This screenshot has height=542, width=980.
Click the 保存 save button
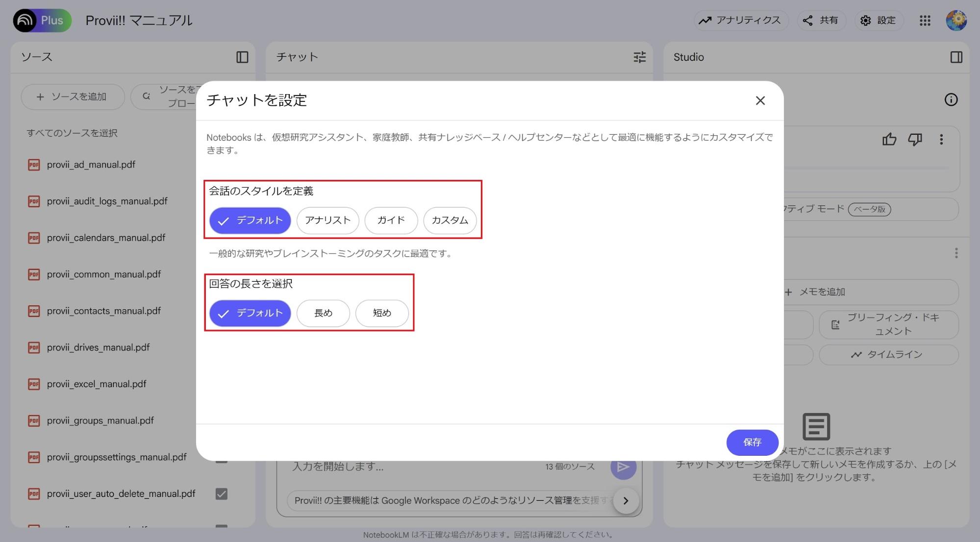(752, 443)
